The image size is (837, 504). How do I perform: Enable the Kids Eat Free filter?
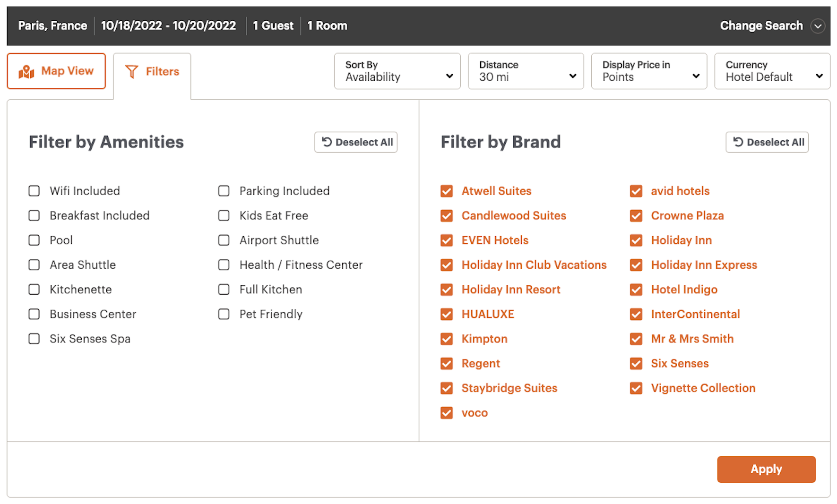pos(224,215)
